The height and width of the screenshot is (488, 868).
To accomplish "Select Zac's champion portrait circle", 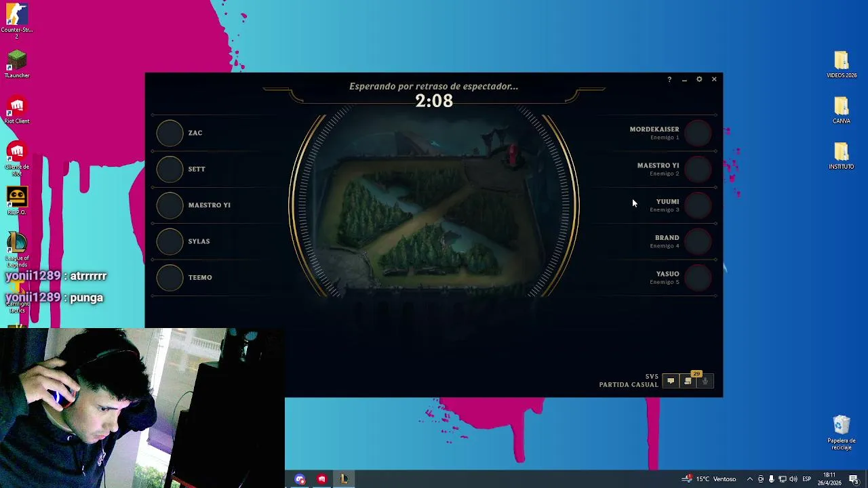I will coord(170,133).
